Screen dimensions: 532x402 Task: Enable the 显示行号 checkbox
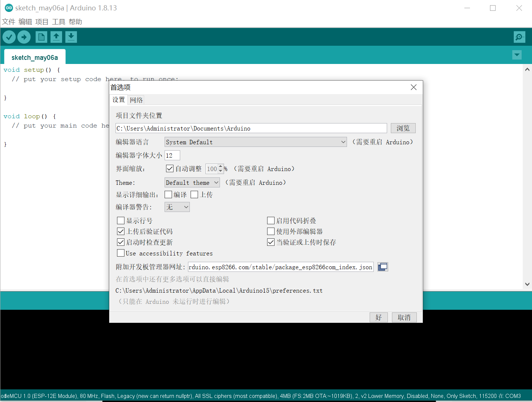click(x=121, y=221)
